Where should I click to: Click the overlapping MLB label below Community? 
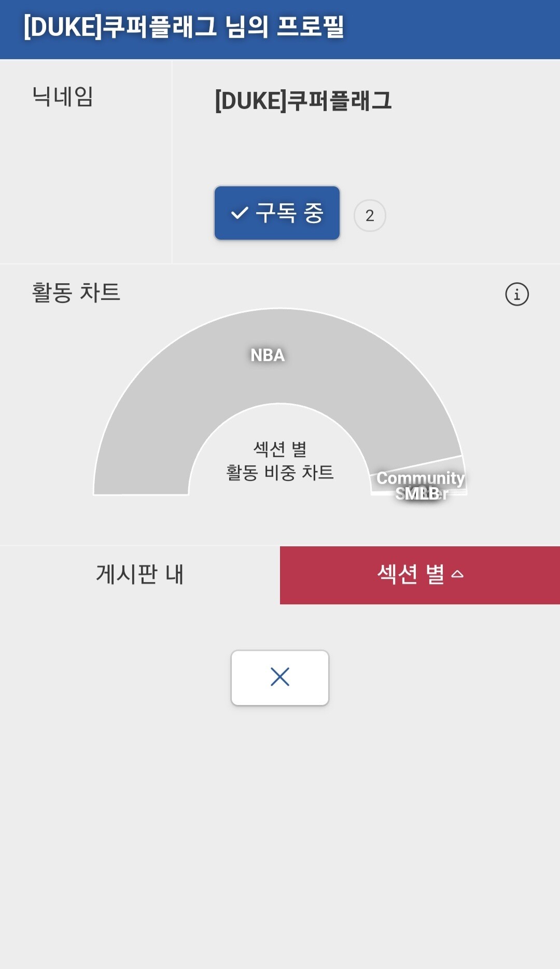pos(421,494)
